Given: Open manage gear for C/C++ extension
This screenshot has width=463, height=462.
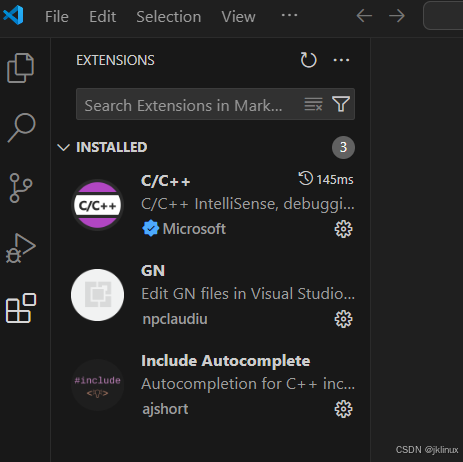Looking at the screenshot, I should click(x=343, y=229).
